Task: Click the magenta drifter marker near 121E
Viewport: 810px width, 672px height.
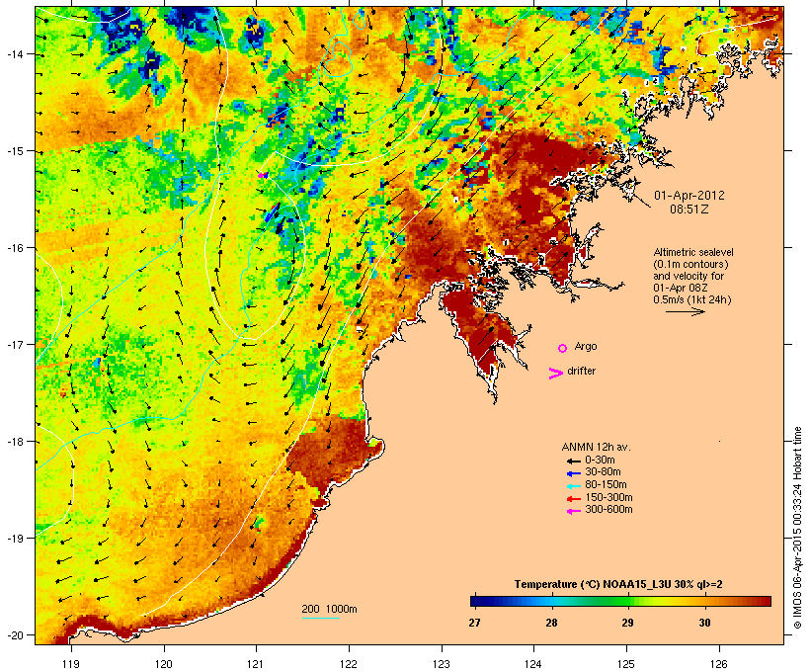Action: (263, 175)
